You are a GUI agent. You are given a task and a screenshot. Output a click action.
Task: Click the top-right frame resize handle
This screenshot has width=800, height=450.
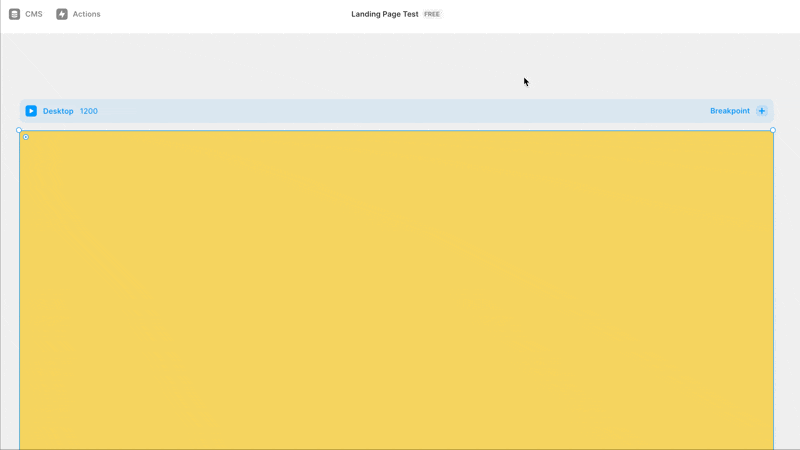773,130
